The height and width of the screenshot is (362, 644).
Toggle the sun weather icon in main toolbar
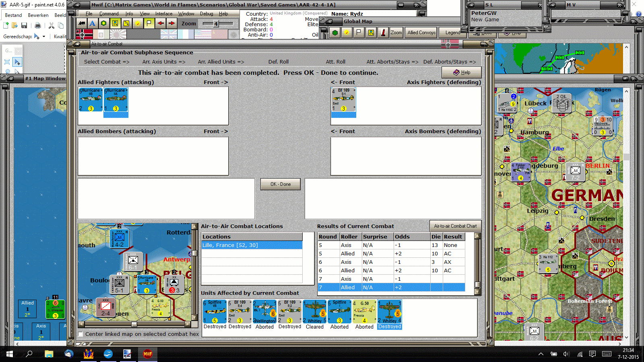[x=138, y=23]
